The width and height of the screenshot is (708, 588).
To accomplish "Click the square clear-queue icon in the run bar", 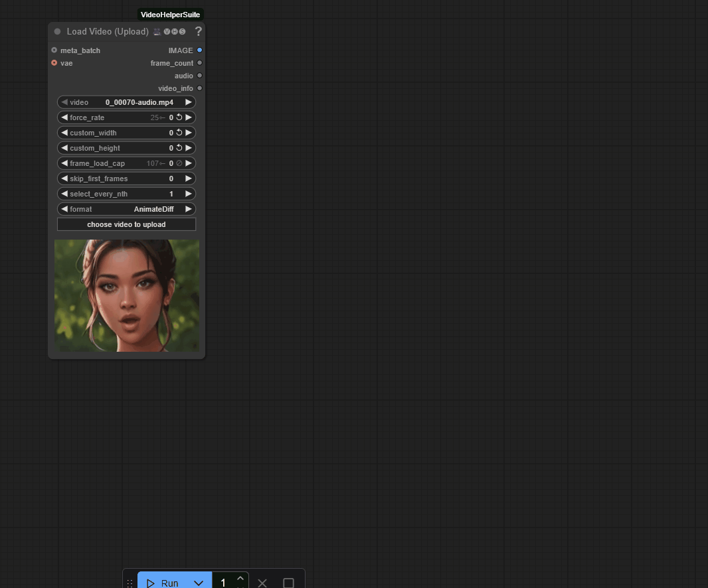I will pyautogui.click(x=288, y=583).
